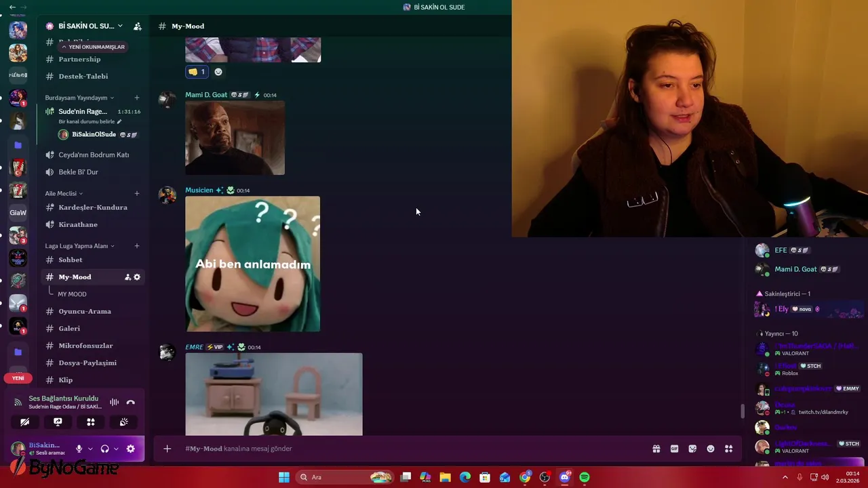Open Spotify from the Windows taskbar
868x488 pixels.
tap(585, 477)
